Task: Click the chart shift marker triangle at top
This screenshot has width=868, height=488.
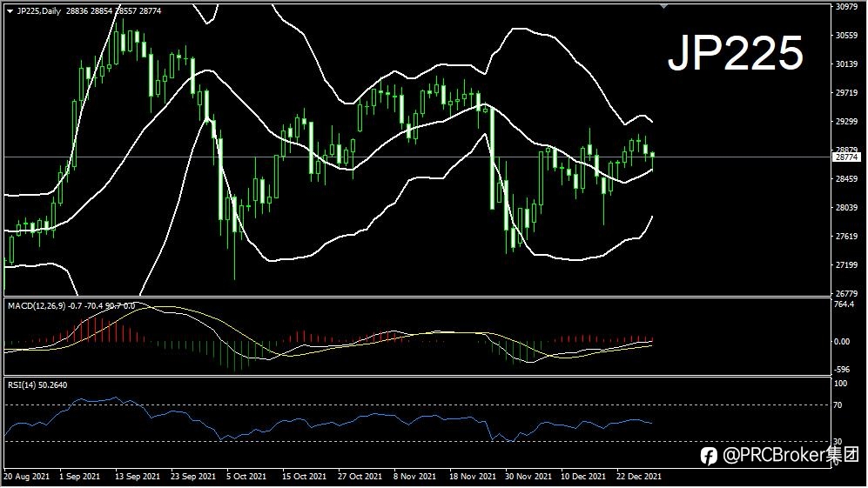Action: click(x=663, y=6)
